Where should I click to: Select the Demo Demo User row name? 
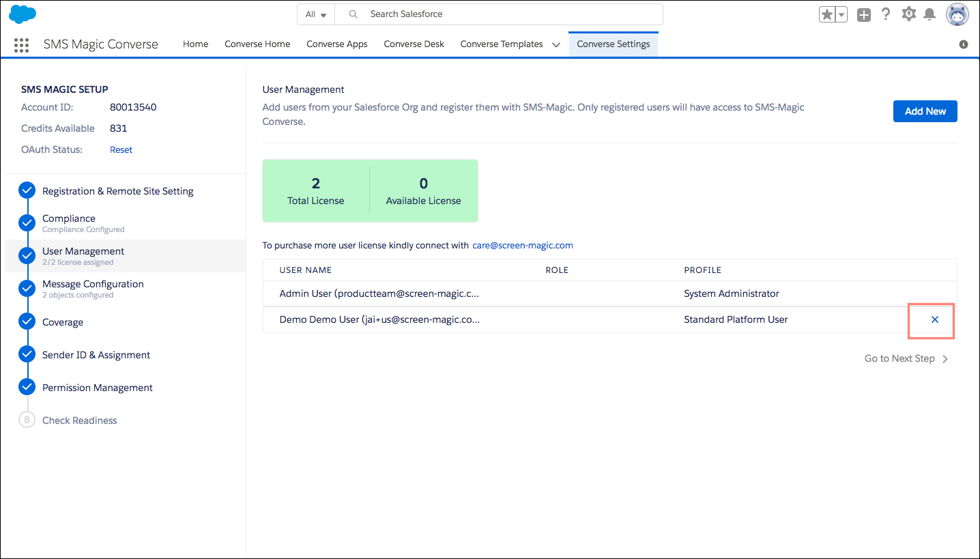379,319
